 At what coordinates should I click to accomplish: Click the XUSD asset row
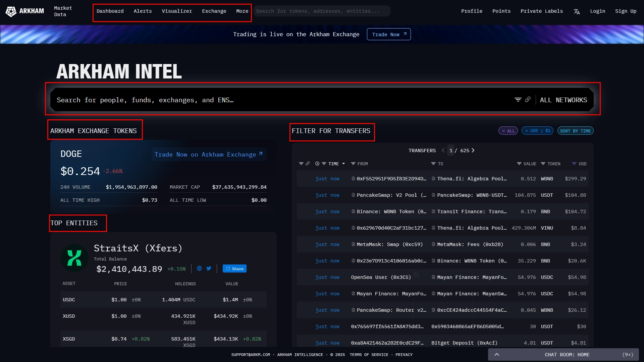click(163, 319)
